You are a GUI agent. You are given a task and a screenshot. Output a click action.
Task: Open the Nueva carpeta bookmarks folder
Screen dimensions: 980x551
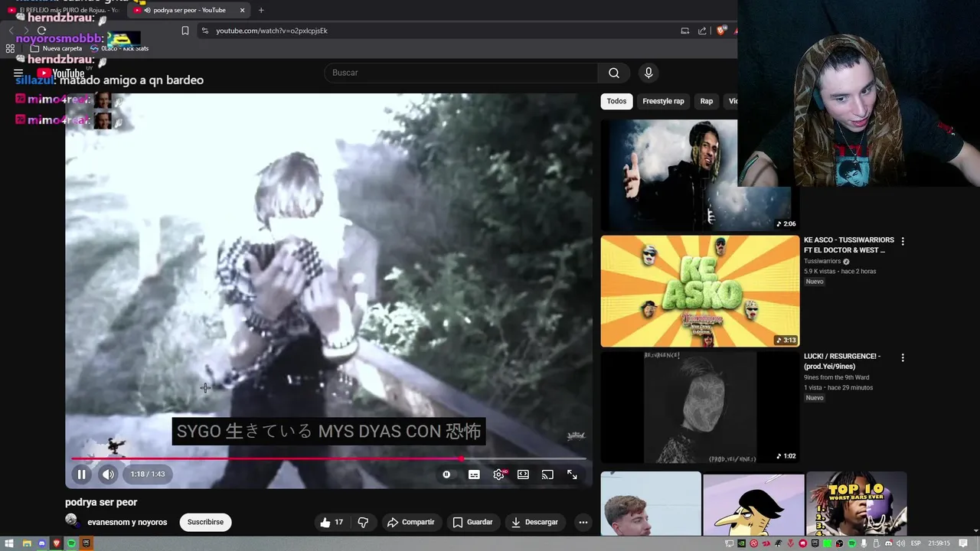[x=56, y=48]
